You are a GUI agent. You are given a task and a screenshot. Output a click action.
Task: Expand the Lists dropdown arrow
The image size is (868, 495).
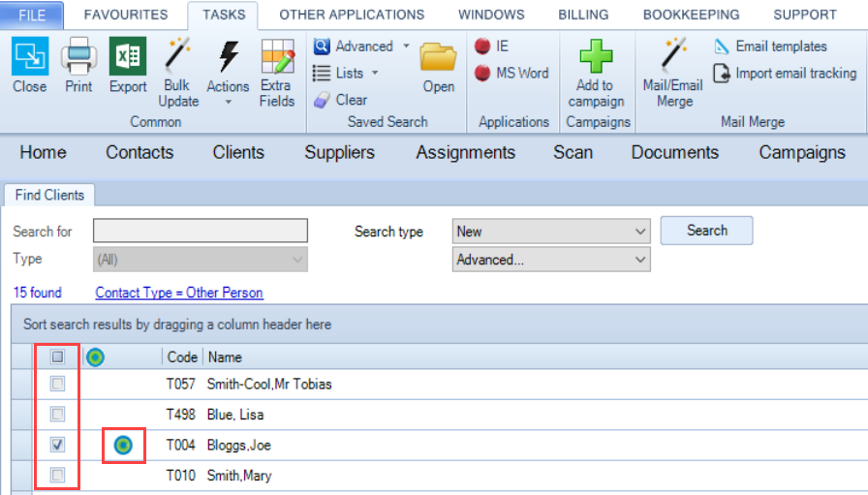click(375, 73)
